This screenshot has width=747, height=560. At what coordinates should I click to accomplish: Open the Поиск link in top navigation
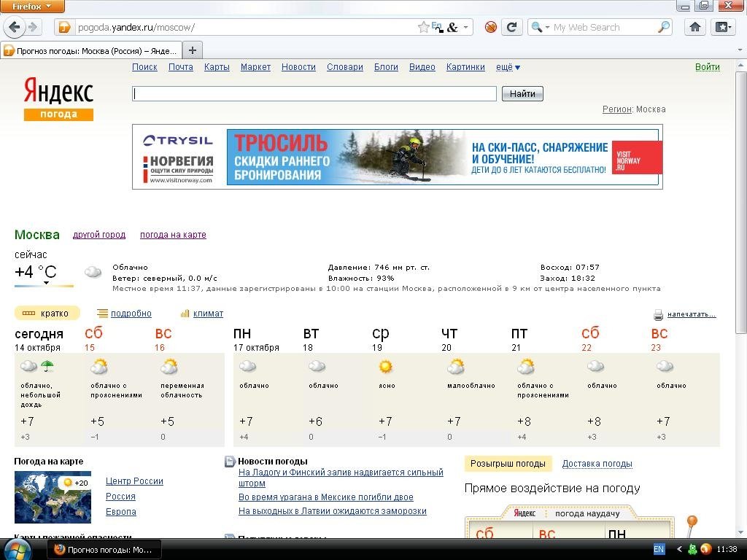point(144,67)
